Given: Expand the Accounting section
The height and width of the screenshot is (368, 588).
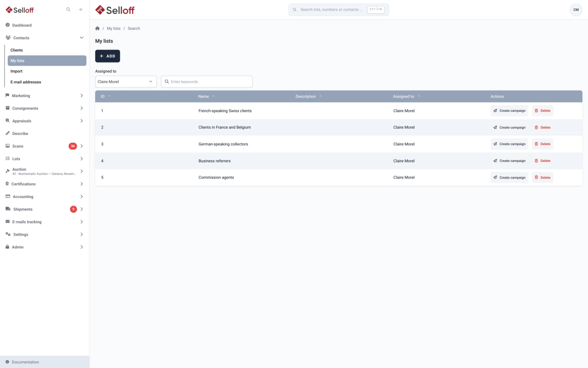Looking at the screenshot, I should [x=45, y=196].
